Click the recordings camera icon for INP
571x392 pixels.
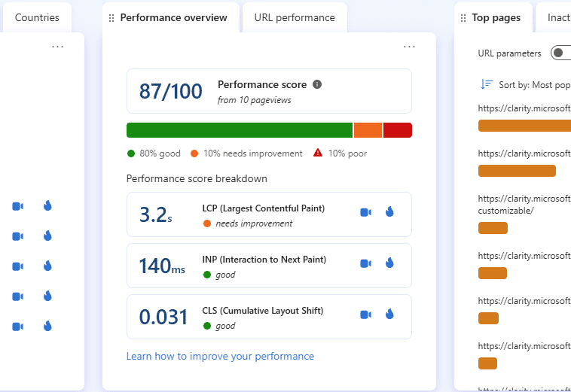[365, 263]
